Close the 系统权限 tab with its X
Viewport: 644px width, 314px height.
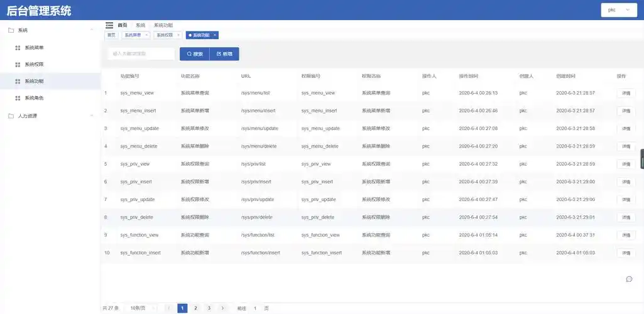pos(178,35)
